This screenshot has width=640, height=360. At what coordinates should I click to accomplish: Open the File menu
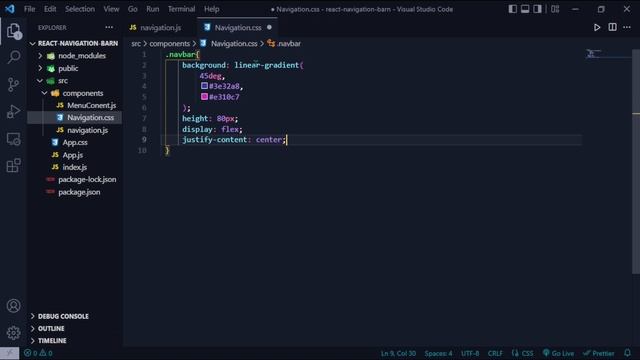(29, 9)
